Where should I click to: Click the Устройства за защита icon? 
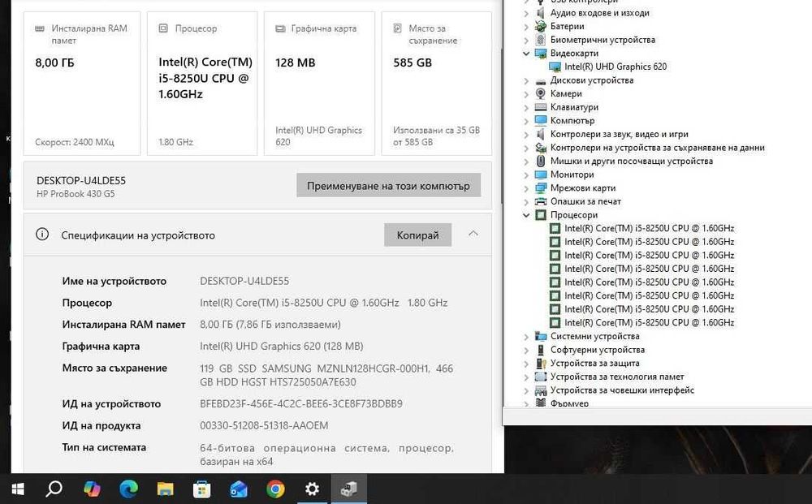541,364
